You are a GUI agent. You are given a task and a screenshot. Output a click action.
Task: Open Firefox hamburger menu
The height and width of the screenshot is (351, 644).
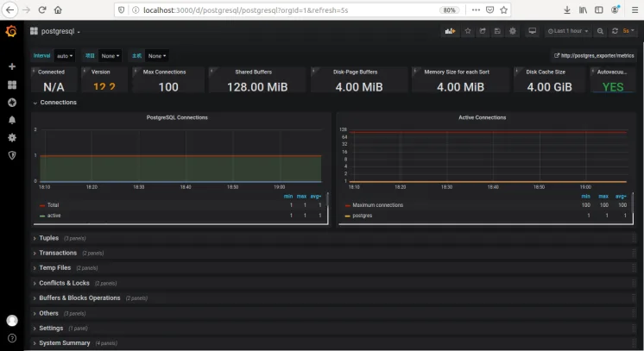pyautogui.click(x=635, y=9)
